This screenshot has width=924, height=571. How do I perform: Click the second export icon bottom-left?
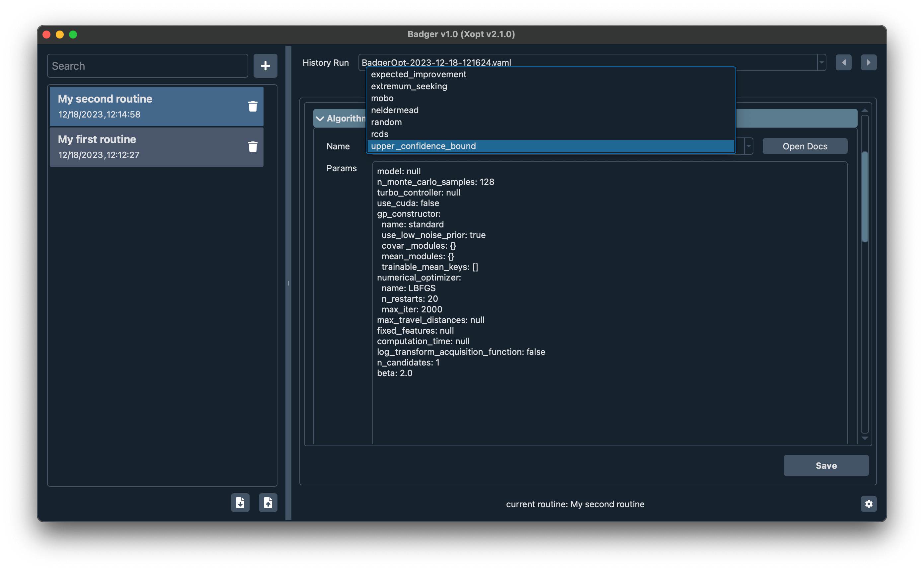(269, 503)
